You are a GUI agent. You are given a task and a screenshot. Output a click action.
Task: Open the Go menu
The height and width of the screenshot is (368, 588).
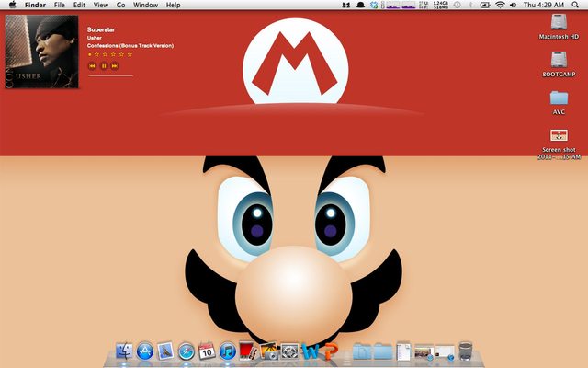coord(120,5)
